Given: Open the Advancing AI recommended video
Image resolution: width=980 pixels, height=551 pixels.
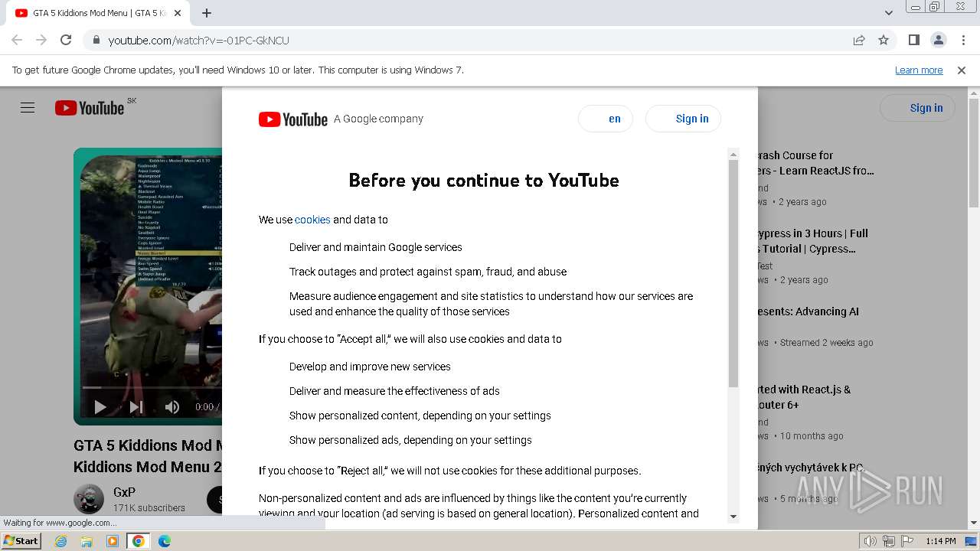Looking at the screenshot, I should pos(808,311).
